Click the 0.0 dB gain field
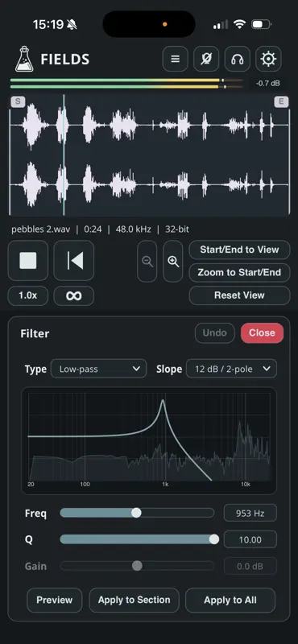The image size is (298, 644). (x=250, y=567)
